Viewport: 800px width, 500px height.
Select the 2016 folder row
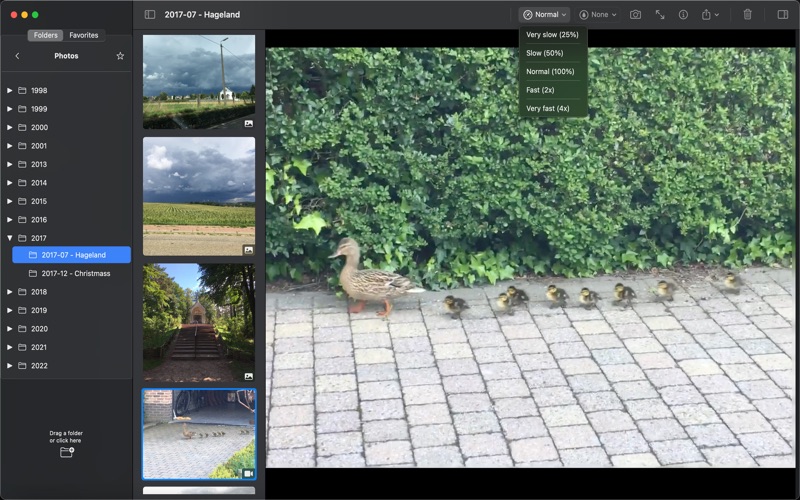coord(66,219)
